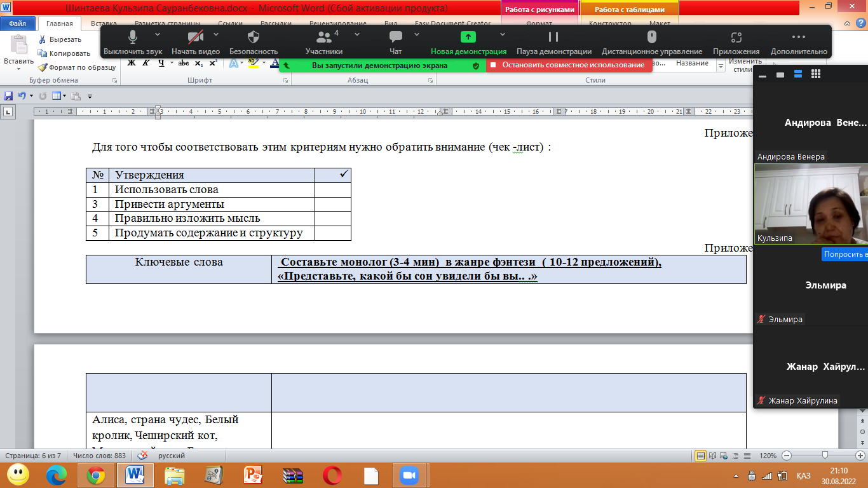Mute microphone via Выключить звук
The image size is (868, 488).
[x=133, y=42]
